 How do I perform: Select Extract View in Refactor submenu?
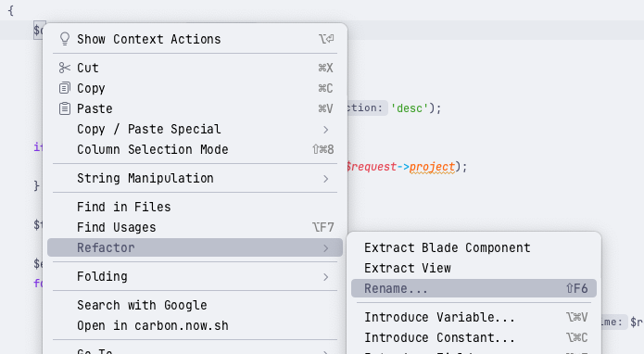point(474,268)
